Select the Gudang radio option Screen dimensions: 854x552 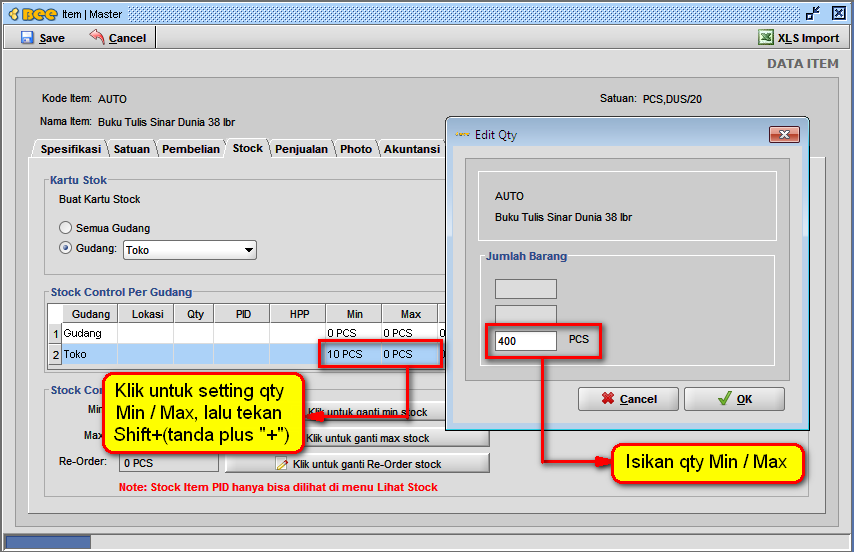pyautogui.click(x=66, y=248)
